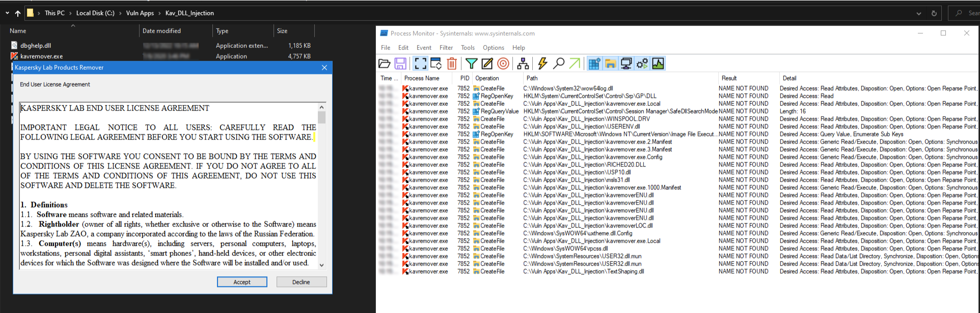Open the recent locations dropdown in Explorer

pos(7,13)
